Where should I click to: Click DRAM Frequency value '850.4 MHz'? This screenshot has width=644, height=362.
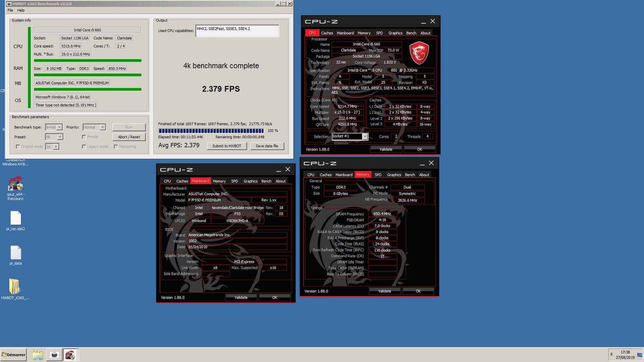tap(382, 214)
